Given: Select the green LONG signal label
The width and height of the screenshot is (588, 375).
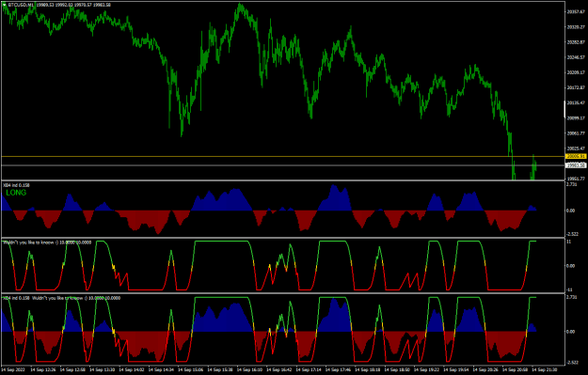Looking at the screenshot, I should 16,193.
